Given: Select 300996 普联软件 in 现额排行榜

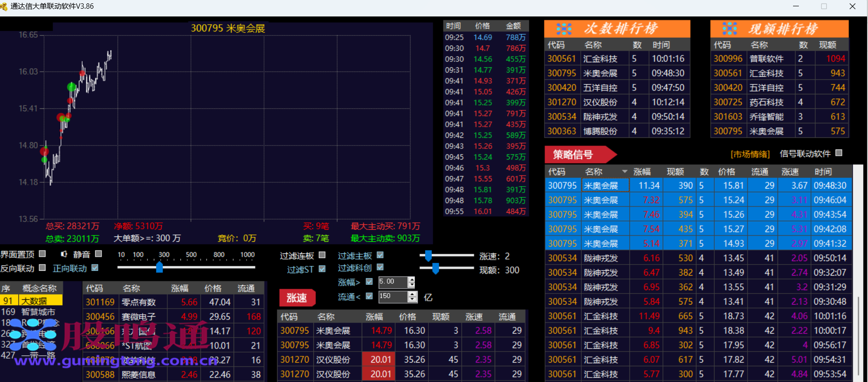Looking at the screenshot, I should pos(780,59).
